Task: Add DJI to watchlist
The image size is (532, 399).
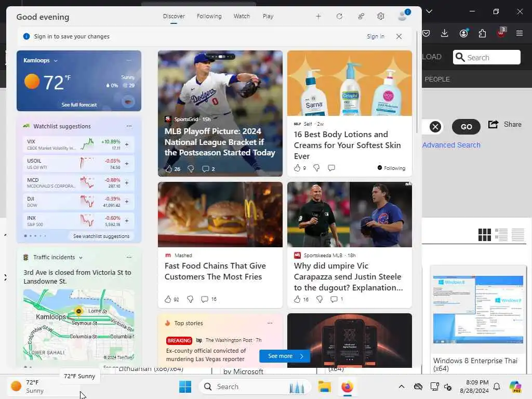Action: click(127, 202)
